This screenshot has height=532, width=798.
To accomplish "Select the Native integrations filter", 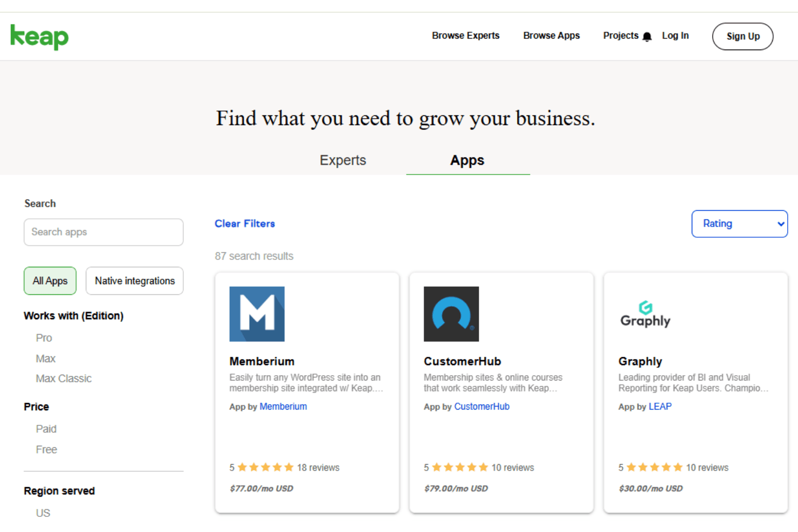I will tap(135, 281).
